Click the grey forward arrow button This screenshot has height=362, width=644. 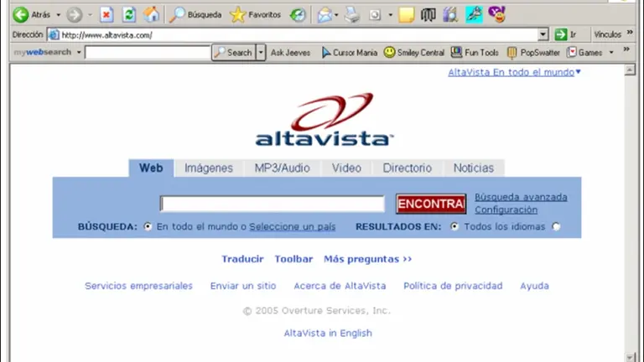(x=75, y=15)
